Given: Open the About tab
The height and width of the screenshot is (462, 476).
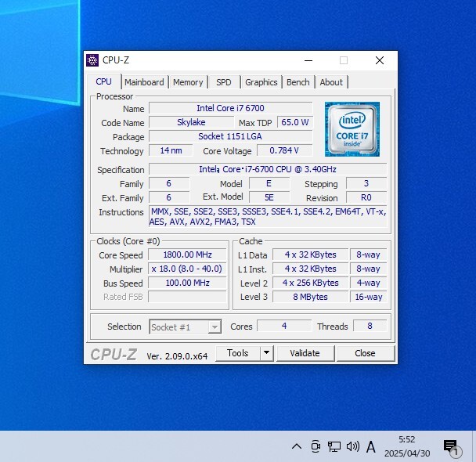Looking at the screenshot, I should coord(331,82).
